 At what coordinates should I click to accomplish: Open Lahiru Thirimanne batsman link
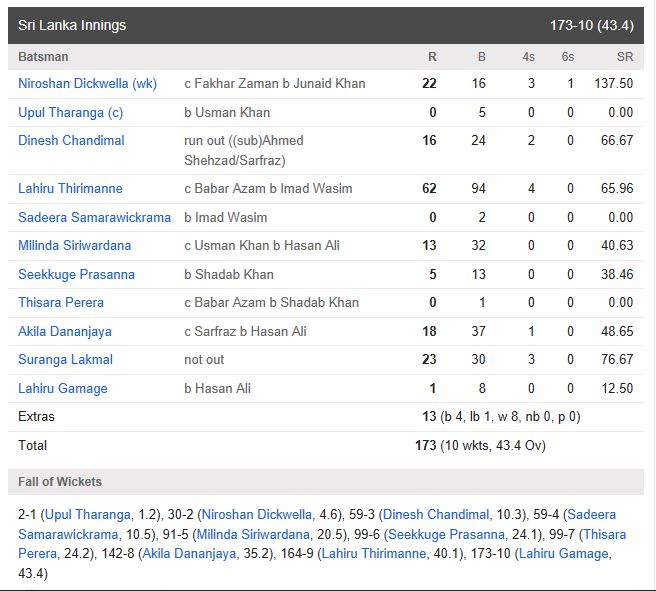click(70, 188)
